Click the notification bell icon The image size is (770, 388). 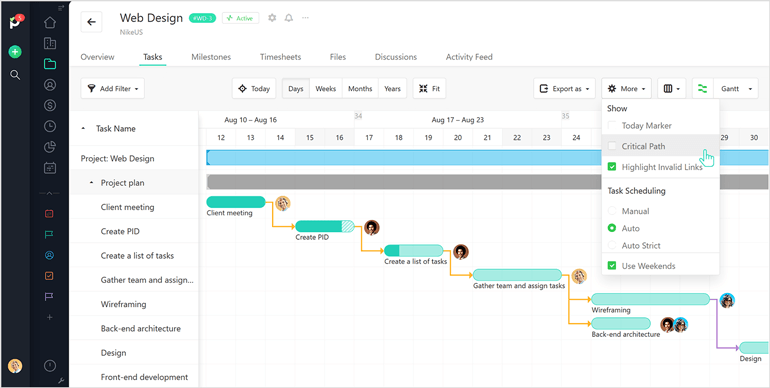(289, 18)
